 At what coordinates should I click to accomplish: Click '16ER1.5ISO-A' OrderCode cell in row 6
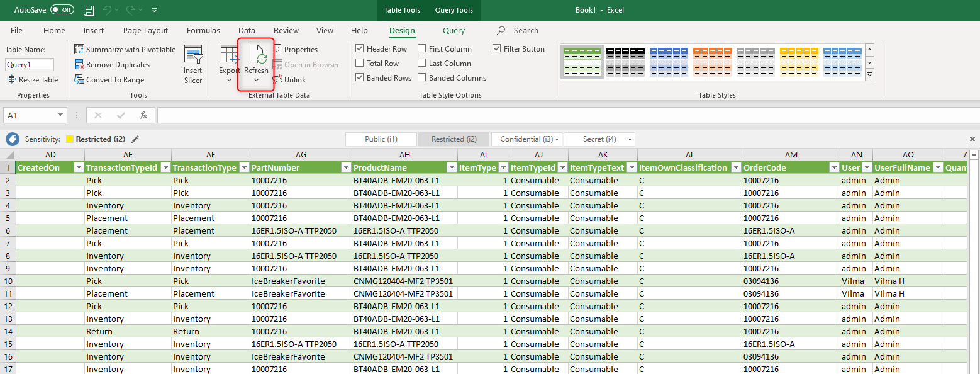tap(791, 230)
